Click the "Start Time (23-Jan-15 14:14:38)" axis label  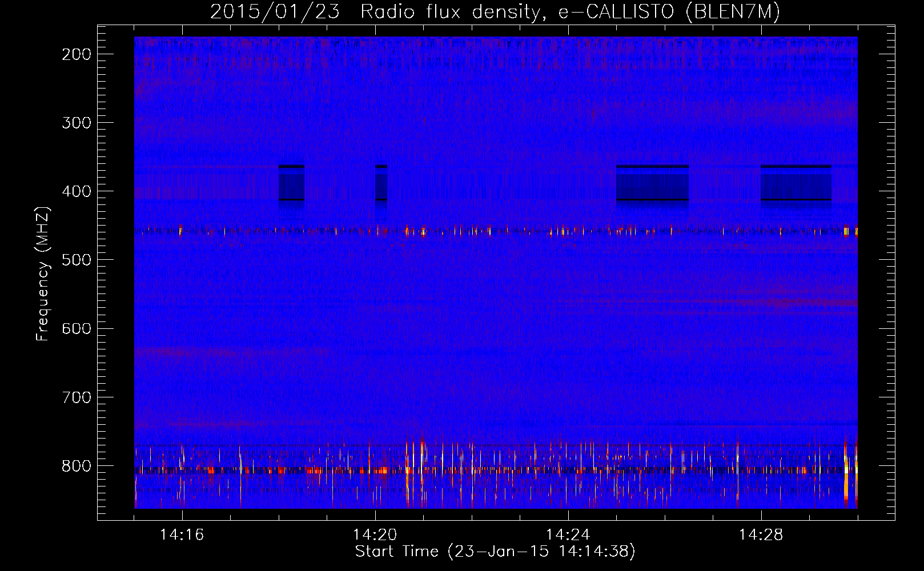tap(495, 552)
